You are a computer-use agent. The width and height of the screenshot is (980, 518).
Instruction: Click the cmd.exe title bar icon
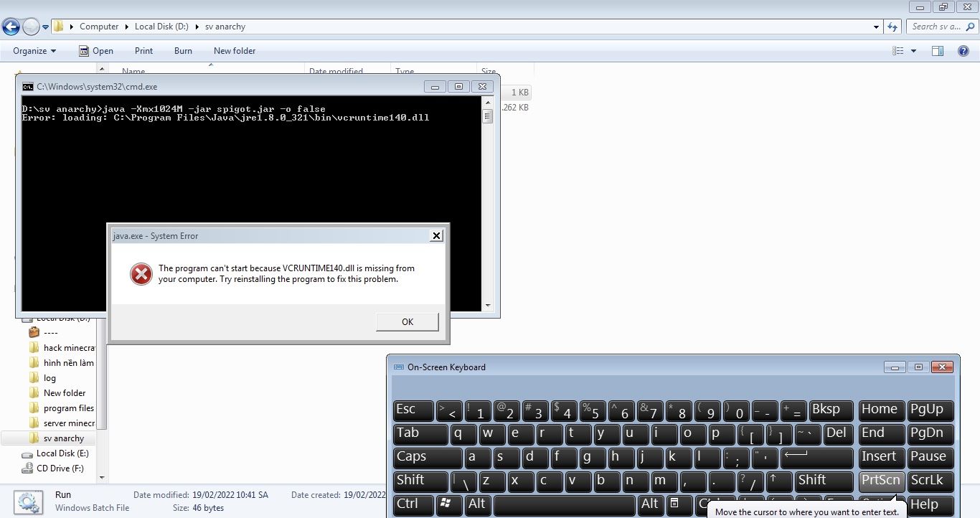coord(28,87)
